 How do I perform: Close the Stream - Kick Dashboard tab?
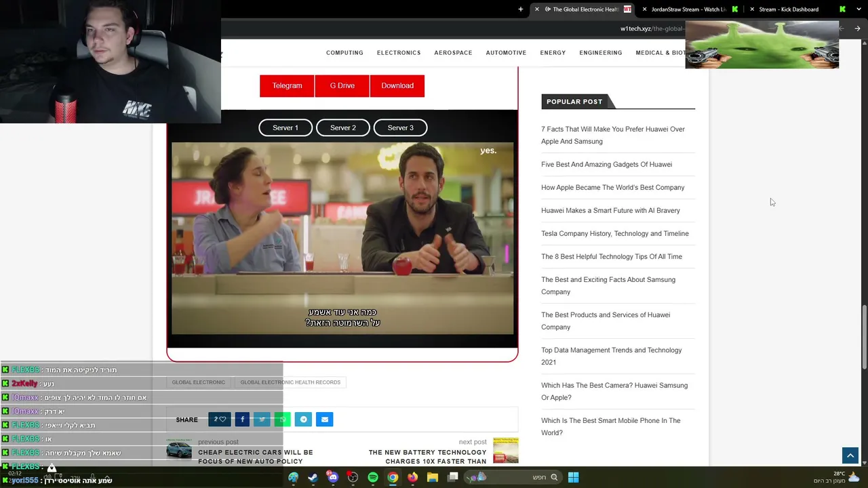point(752,9)
